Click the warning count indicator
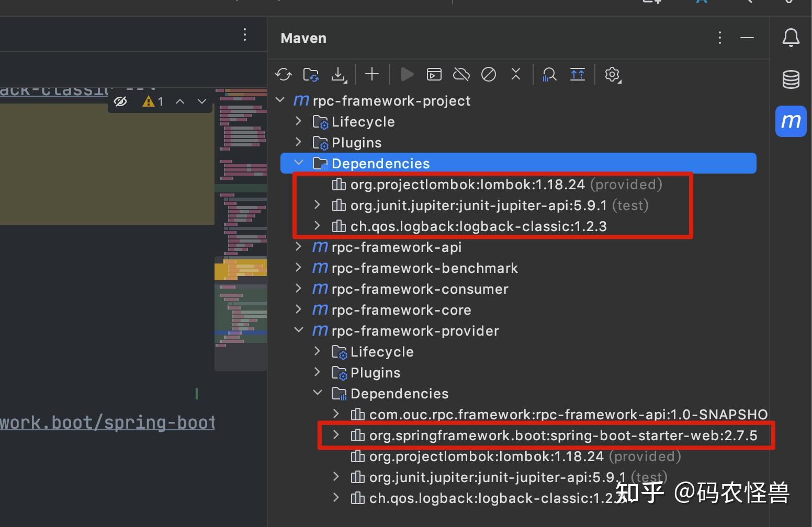Image resolution: width=812 pixels, height=527 pixels. point(154,101)
